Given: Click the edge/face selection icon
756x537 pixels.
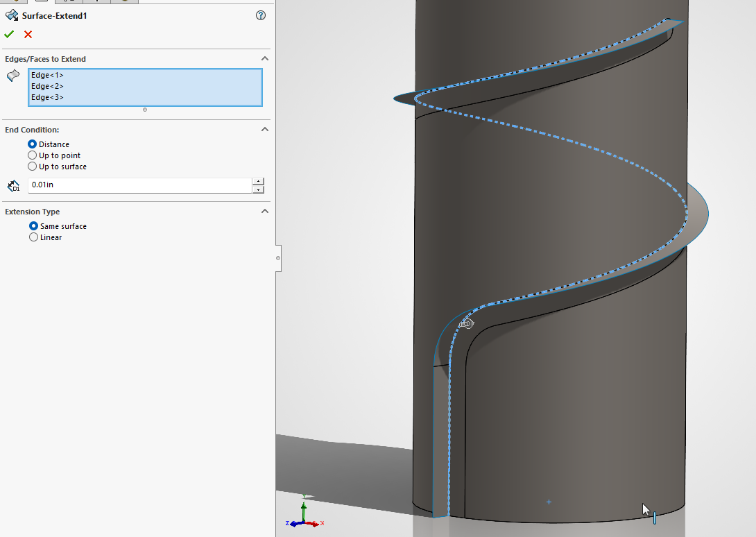Looking at the screenshot, I should (13, 76).
